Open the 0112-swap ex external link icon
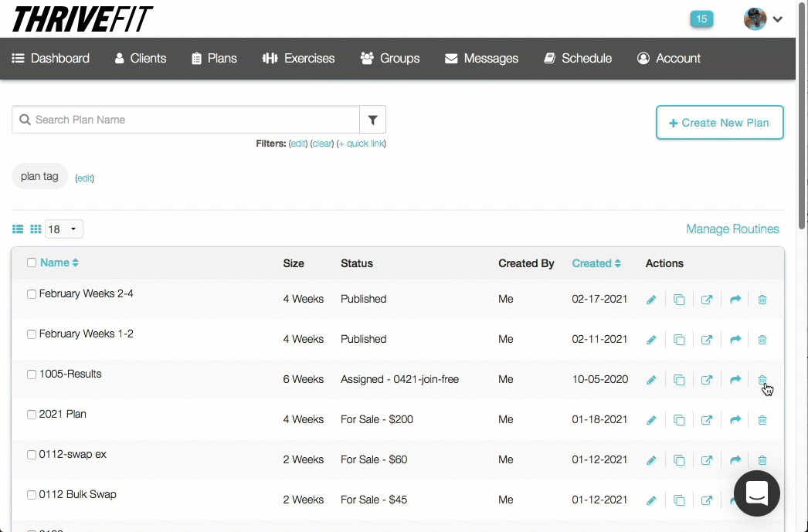Screen dimensions: 808x532 (x=707, y=460)
